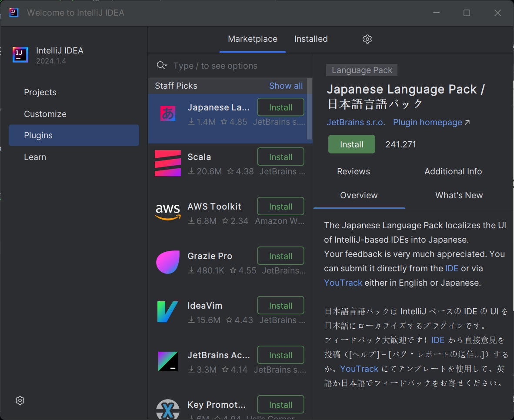Click the IntelliJ IDEA logo
Image resolution: width=514 pixels, height=420 pixels.
(x=20, y=54)
